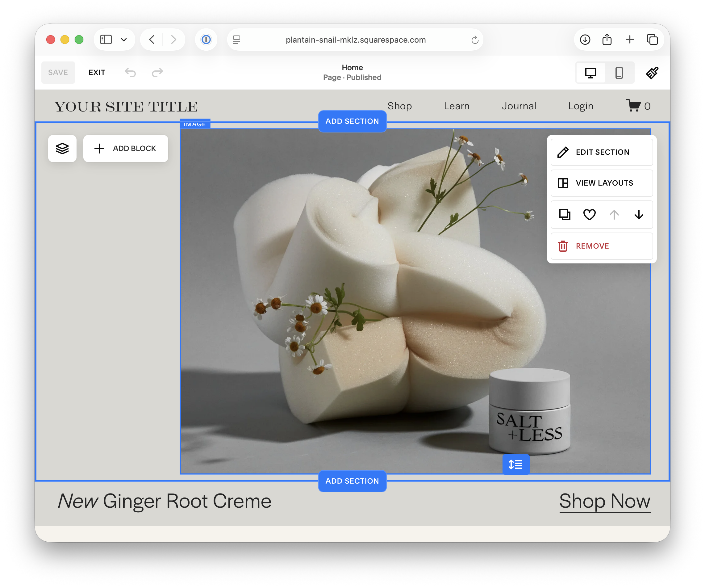Toggle the Safari sidebar
The width and height of the screenshot is (705, 588).
(106, 40)
